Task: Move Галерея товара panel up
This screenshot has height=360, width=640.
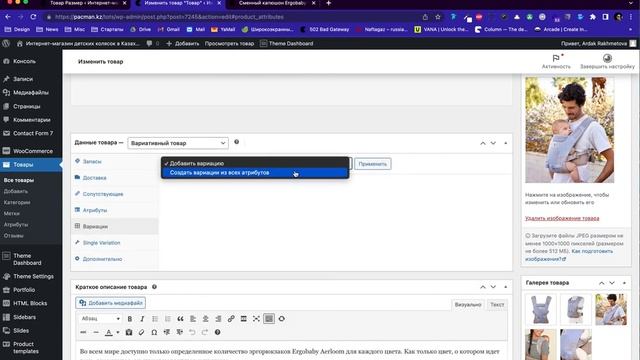Action: pos(602,283)
